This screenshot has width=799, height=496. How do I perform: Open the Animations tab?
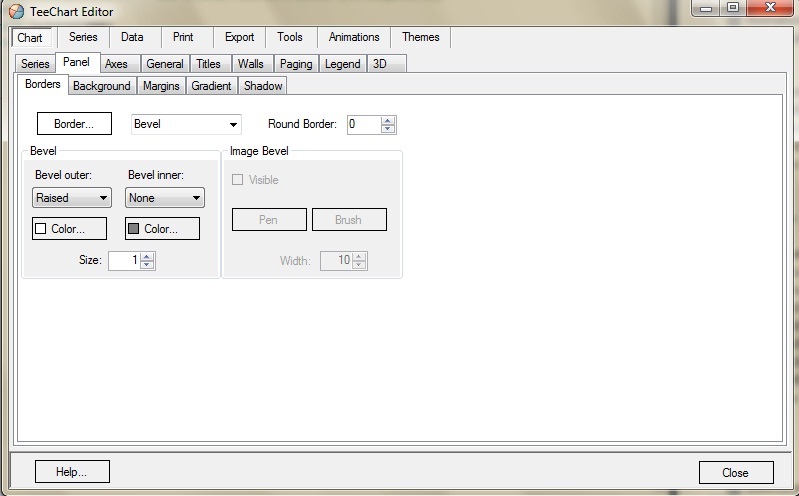354,37
